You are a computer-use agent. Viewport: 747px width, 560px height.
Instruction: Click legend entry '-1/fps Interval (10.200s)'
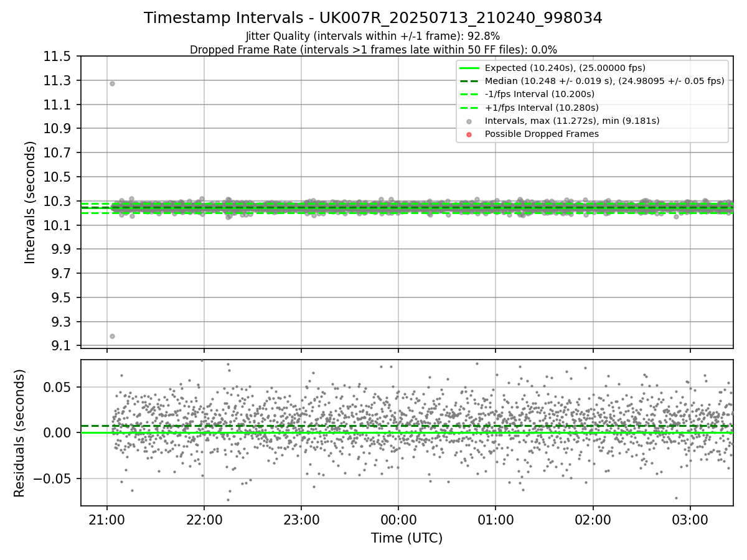[540, 94]
